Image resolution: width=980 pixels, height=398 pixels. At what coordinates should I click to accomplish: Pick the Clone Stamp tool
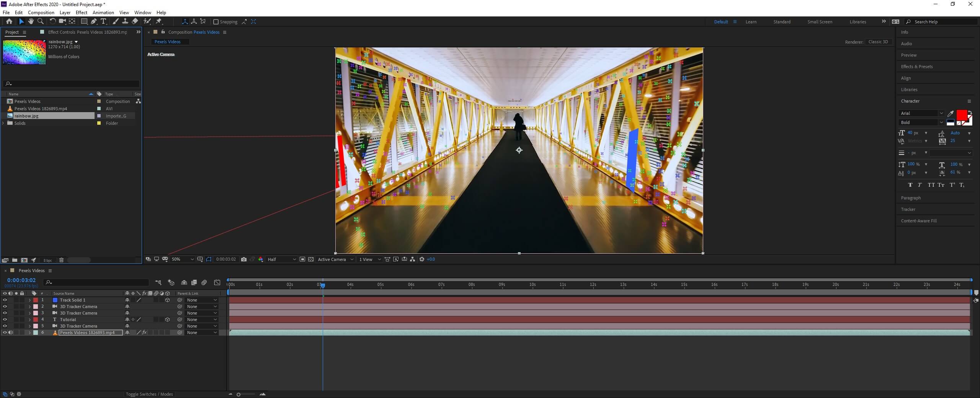point(125,21)
